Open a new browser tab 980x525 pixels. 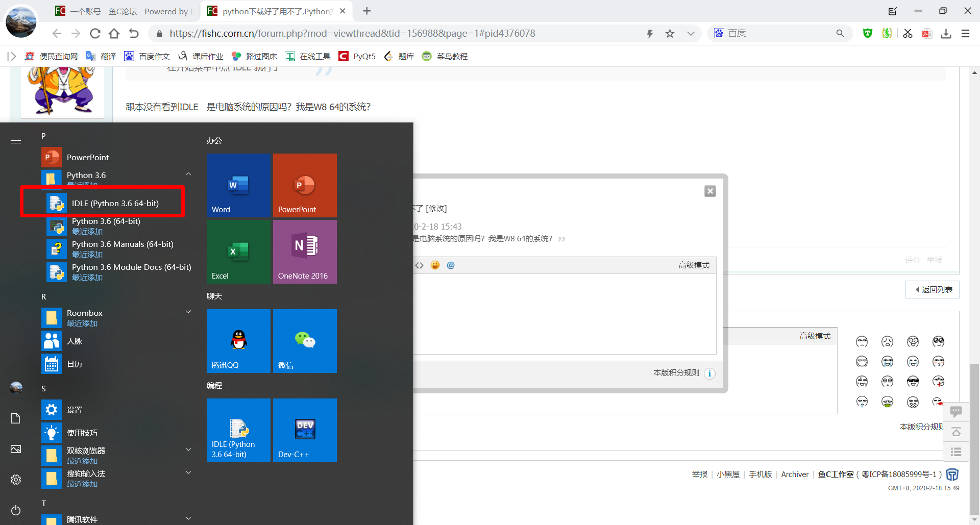click(367, 11)
